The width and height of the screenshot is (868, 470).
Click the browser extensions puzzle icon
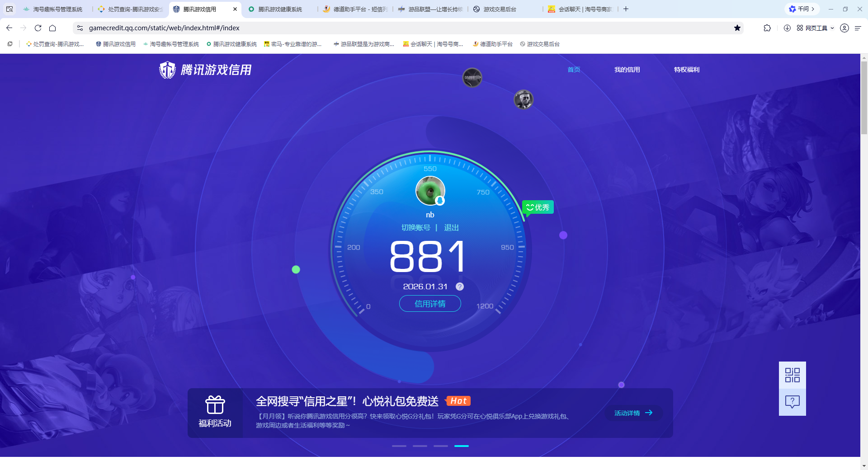[767, 28]
